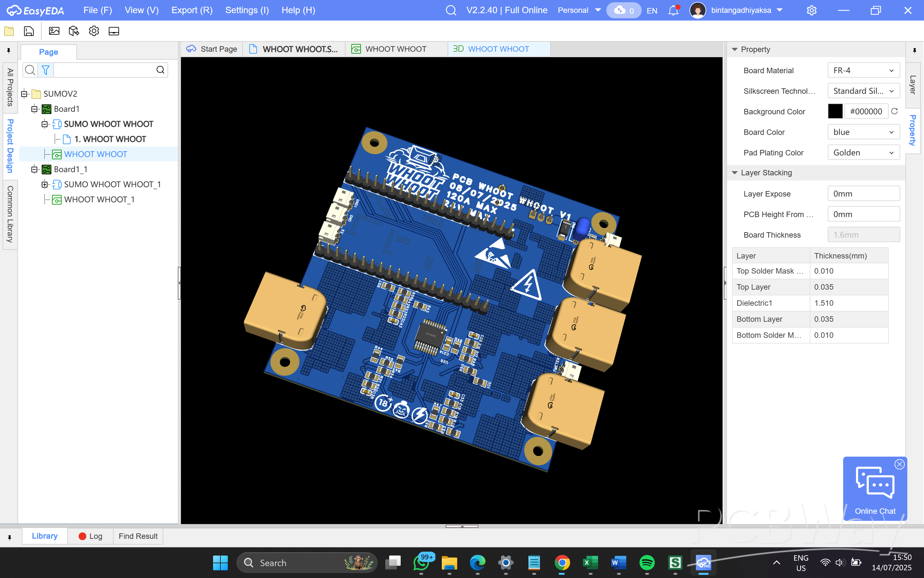Open the title bar settings gear
Image resolution: width=924 pixels, height=578 pixels.
click(x=812, y=10)
